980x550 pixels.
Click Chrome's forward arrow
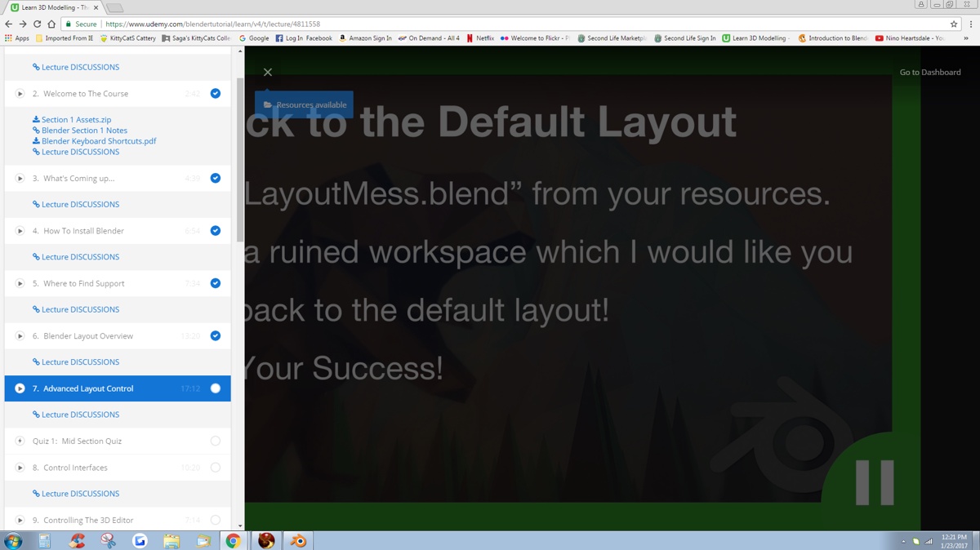click(23, 24)
